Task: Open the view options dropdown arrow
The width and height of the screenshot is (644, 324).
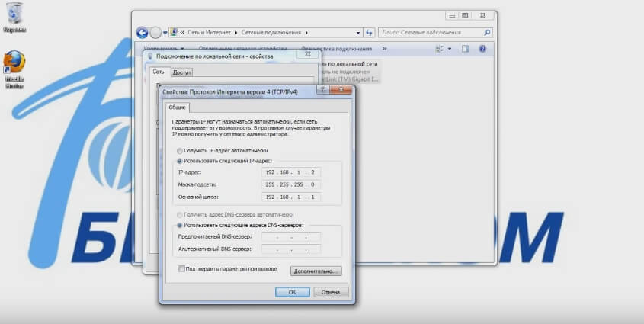Action: 450,49
